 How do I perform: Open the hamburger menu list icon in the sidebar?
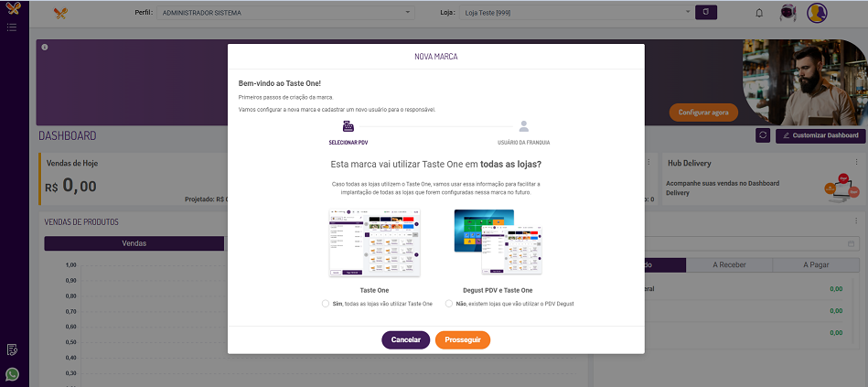point(12,27)
